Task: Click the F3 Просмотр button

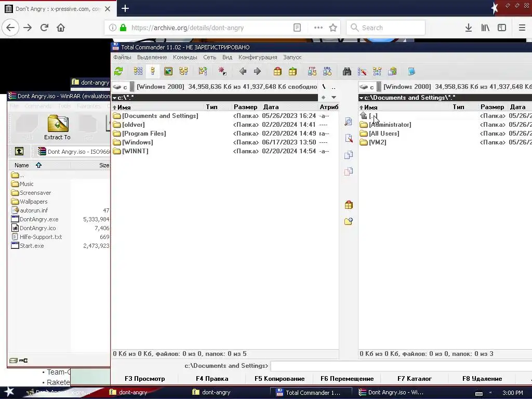Action: click(144, 379)
